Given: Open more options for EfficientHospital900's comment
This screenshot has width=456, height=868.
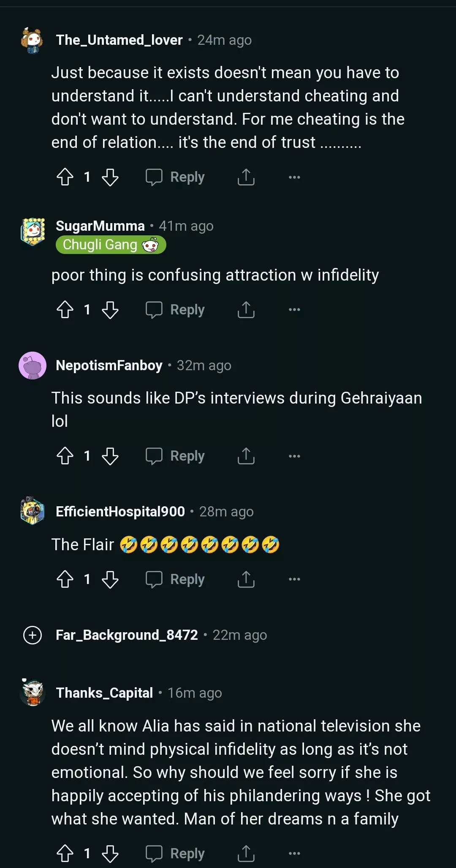Looking at the screenshot, I should [294, 579].
